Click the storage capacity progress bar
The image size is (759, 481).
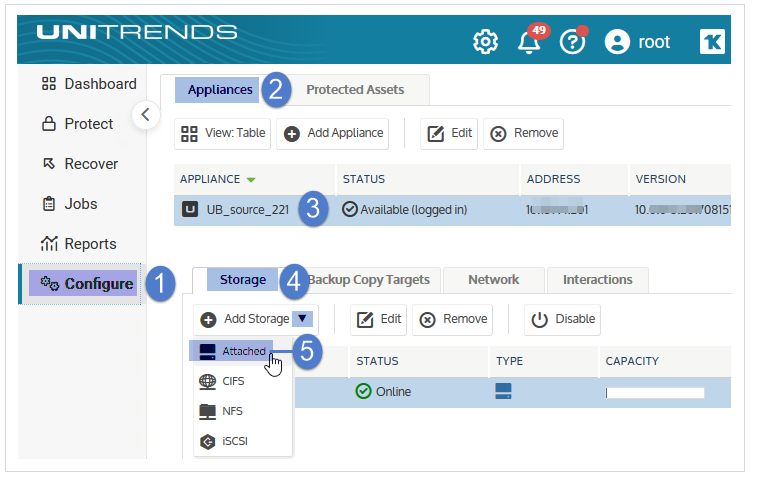[x=654, y=393]
